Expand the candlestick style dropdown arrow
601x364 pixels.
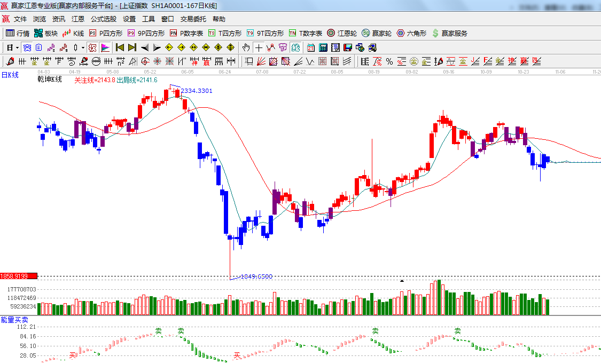[x=83, y=48]
